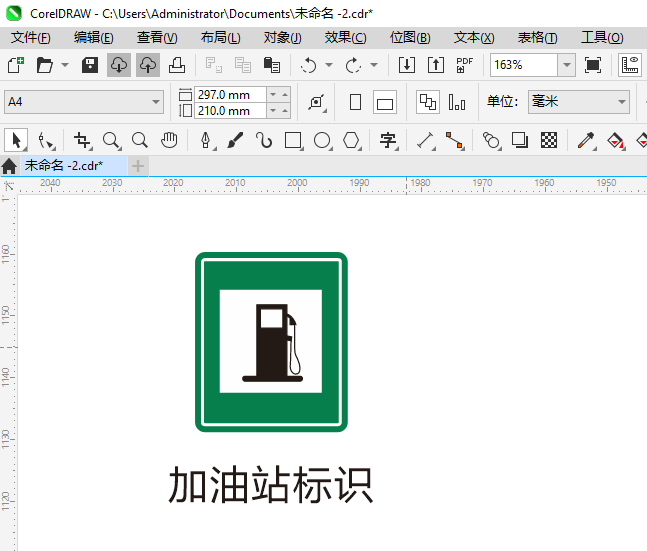This screenshot has width=647, height=551.
Task: Select the Artistic Media brush tool
Action: coord(235,140)
